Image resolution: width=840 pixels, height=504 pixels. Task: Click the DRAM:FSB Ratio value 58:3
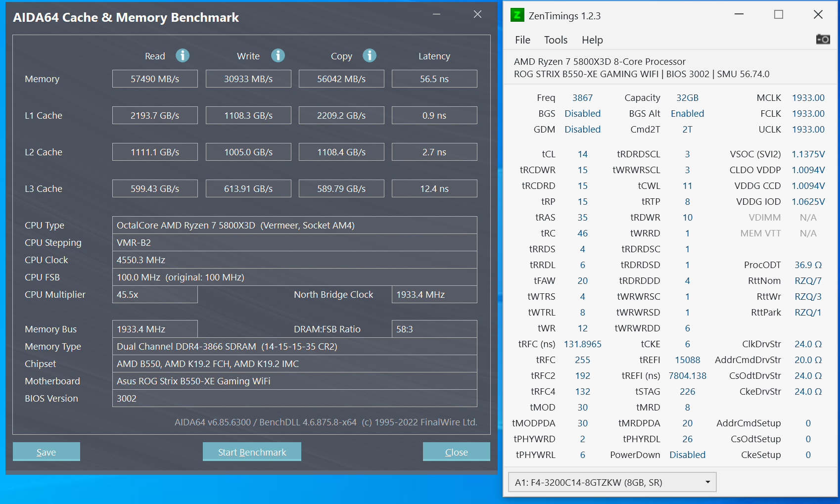tap(434, 329)
